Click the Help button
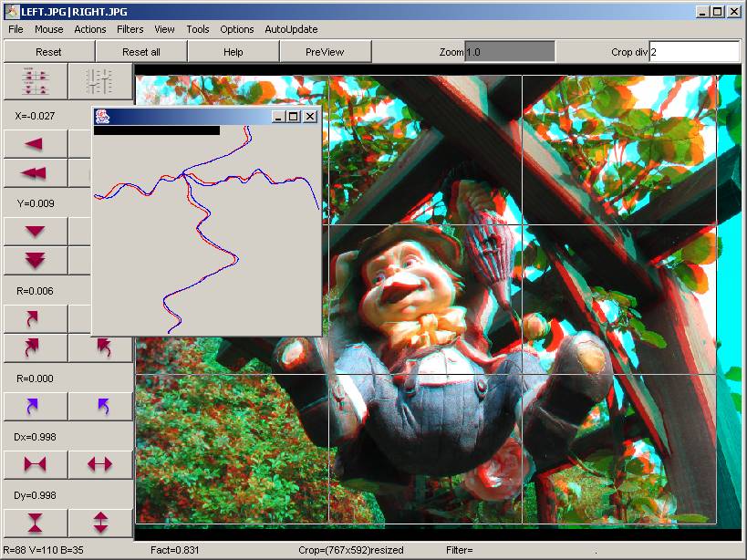 233,52
